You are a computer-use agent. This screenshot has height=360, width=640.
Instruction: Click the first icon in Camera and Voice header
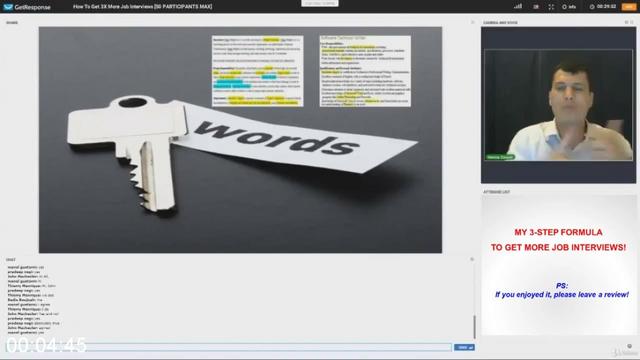point(627,22)
